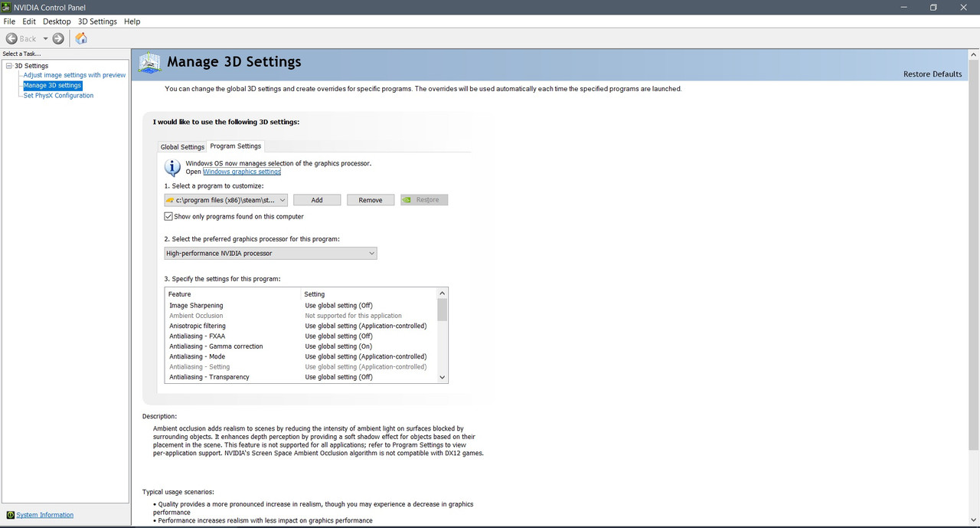The height and width of the screenshot is (528, 980).
Task: Toggle Show only programs found on this computer
Action: 169,217
